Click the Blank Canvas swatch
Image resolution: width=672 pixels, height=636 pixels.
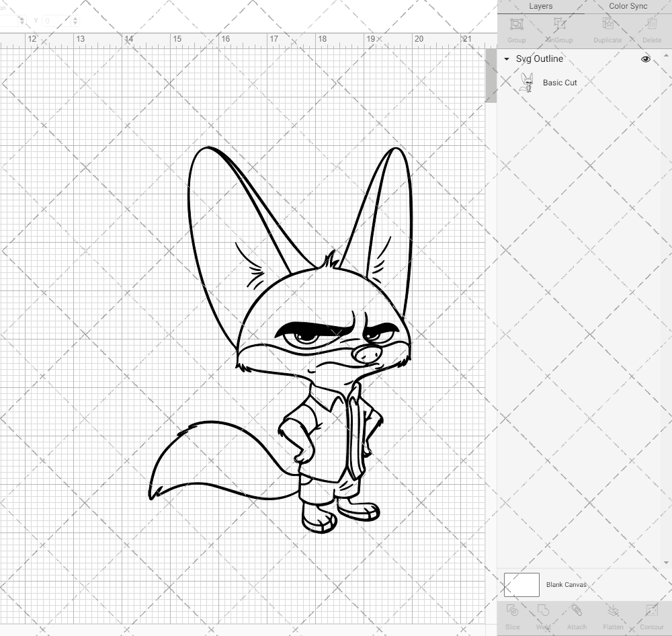pos(521,584)
